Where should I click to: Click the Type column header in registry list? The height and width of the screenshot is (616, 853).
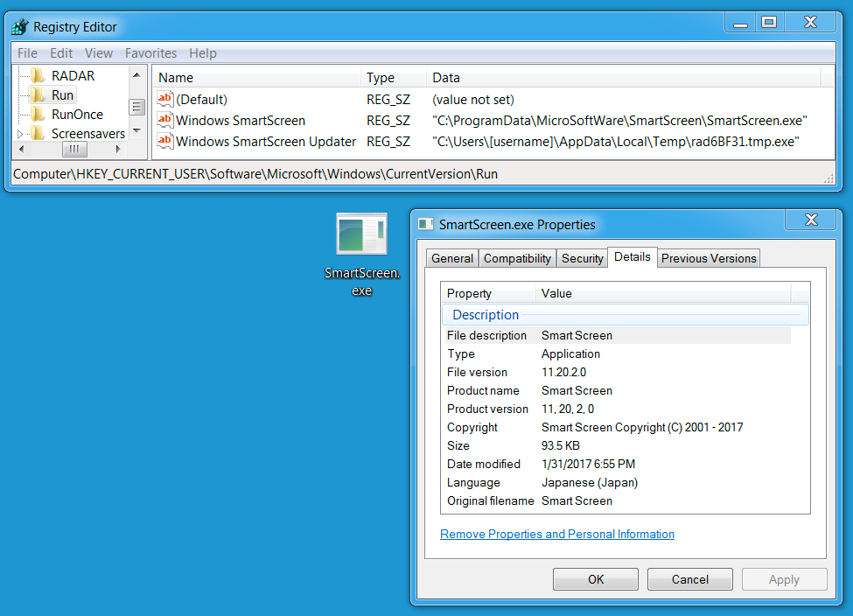pos(394,77)
